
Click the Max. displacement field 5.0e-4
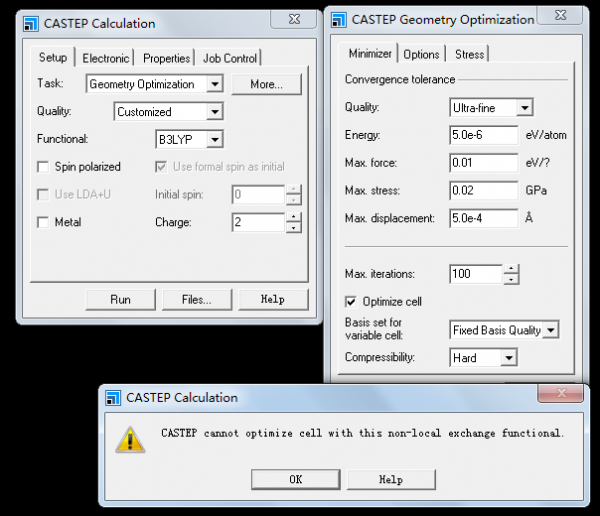484,218
